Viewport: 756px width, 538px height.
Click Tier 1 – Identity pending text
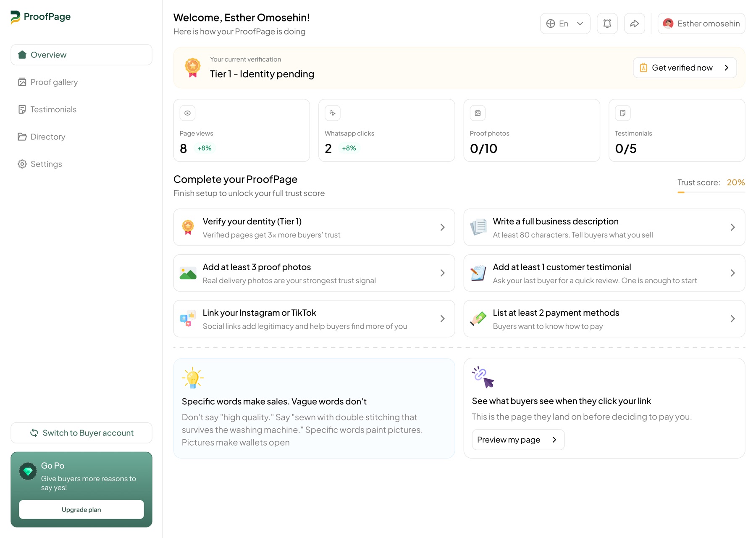pyautogui.click(x=262, y=74)
